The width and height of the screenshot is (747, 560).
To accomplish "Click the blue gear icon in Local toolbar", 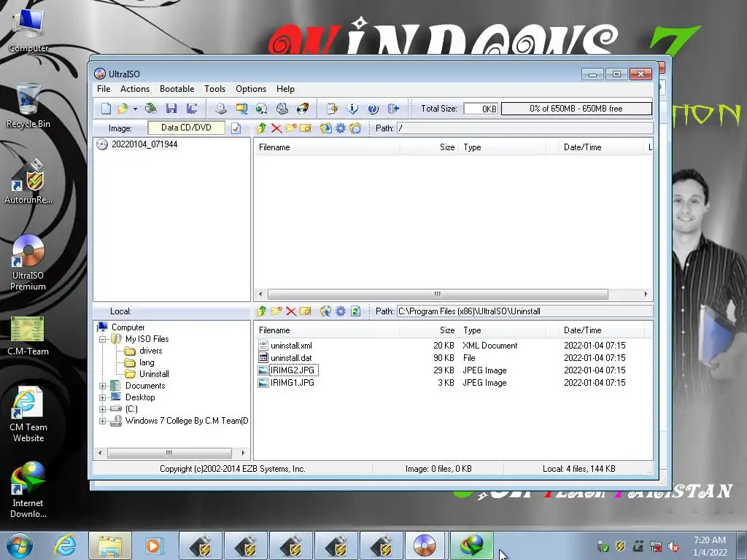I will click(341, 311).
